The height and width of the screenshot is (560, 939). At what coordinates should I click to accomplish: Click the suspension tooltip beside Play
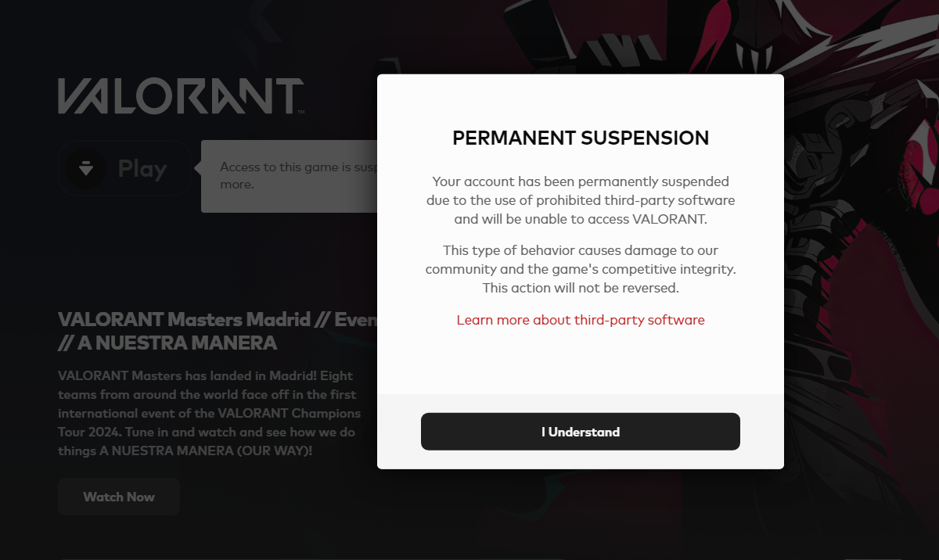[x=290, y=175]
